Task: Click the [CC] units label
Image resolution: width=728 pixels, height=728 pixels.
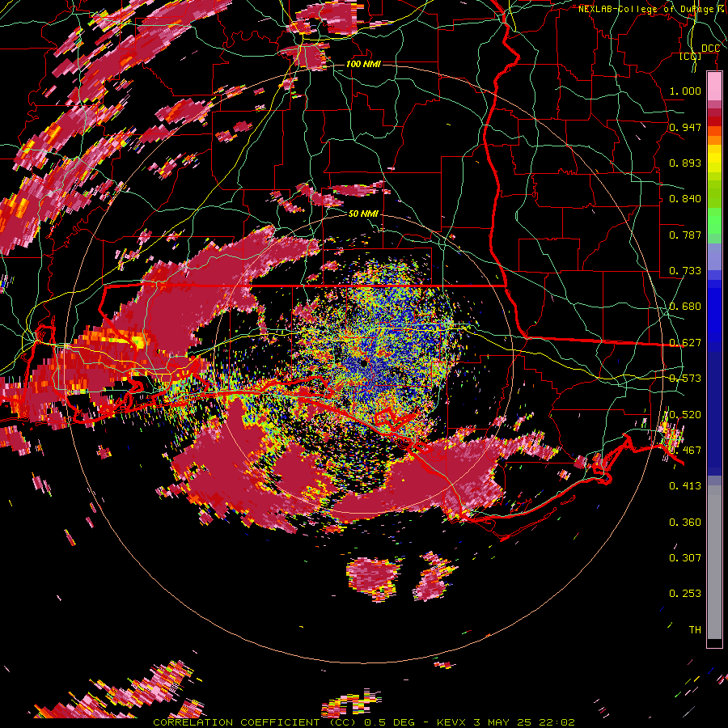Action: (x=691, y=56)
